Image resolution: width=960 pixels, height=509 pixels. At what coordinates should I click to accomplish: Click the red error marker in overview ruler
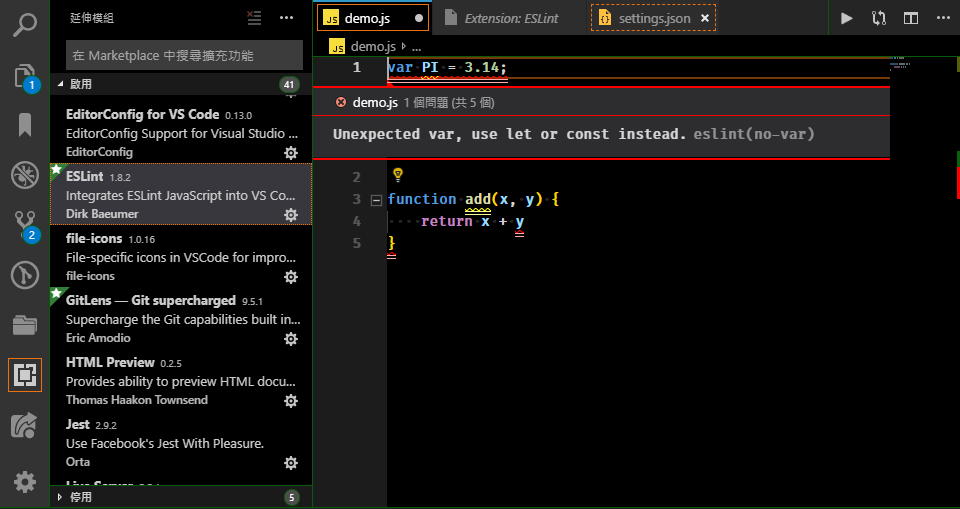[x=958, y=183]
